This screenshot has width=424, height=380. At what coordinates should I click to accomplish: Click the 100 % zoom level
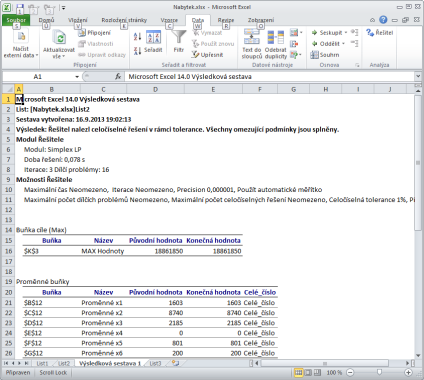pyautogui.click(x=334, y=372)
